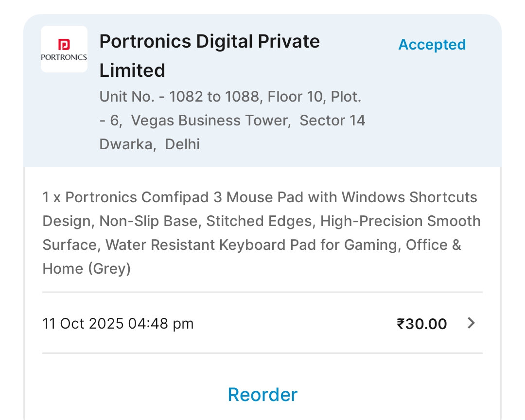
Task: Tap the Dwarka, Delhi location text
Action: tap(149, 144)
